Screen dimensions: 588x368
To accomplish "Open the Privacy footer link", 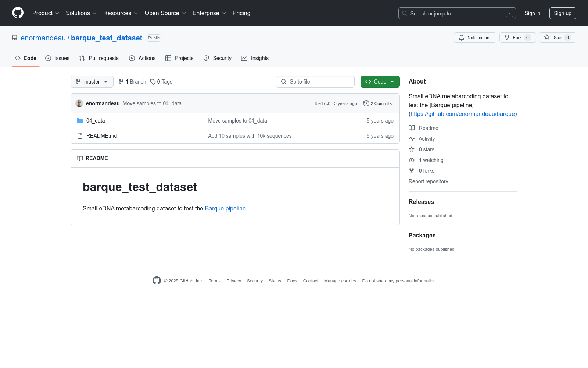I will [x=234, y=281].
